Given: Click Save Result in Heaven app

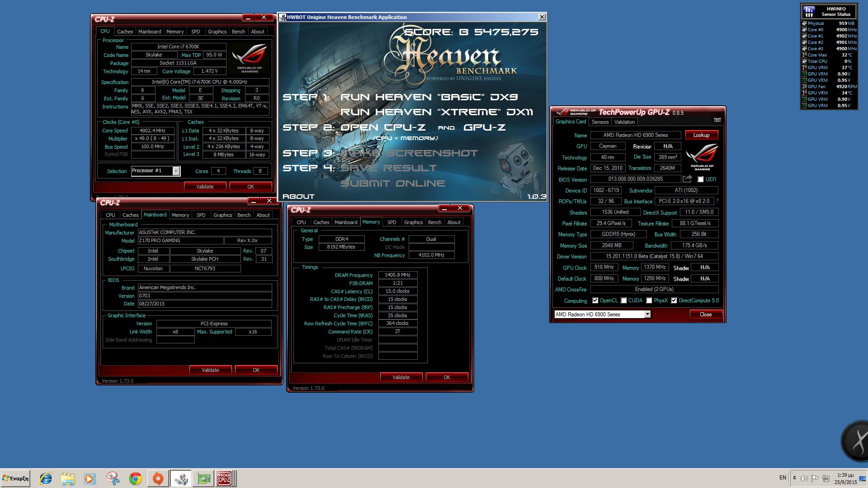Looking at the screenshot, I should (388, 168).
